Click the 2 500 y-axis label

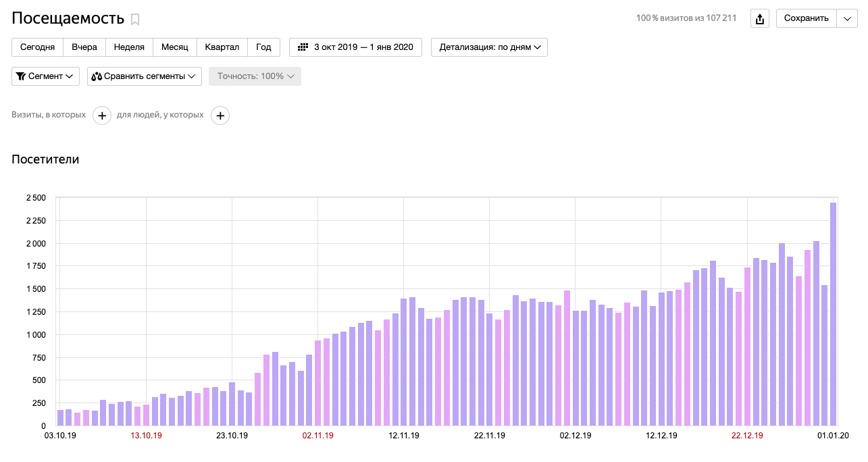click(36, 198)
